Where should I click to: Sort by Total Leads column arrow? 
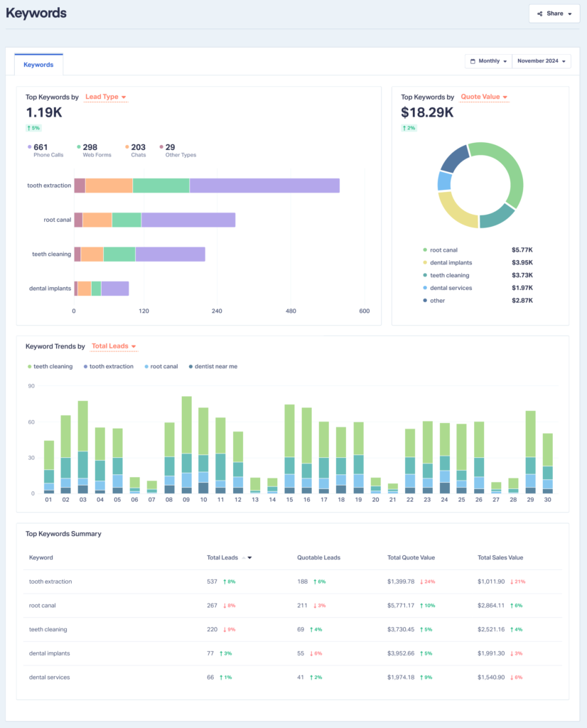click(x=249, y=557)
